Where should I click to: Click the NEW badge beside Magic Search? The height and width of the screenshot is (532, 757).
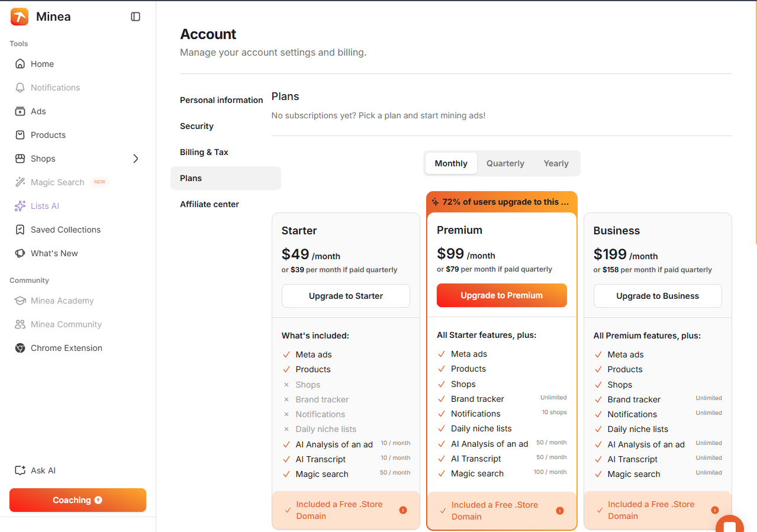(x=100, y=182)
